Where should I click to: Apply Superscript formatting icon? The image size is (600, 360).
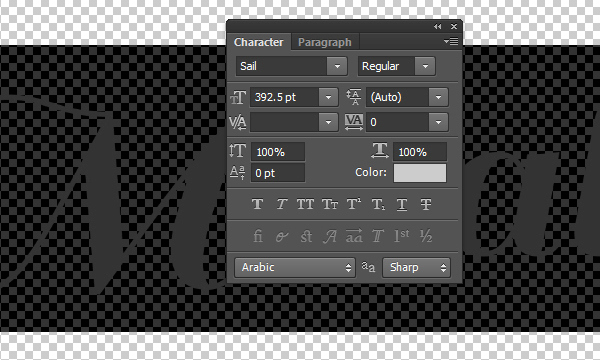click(354, 204)
